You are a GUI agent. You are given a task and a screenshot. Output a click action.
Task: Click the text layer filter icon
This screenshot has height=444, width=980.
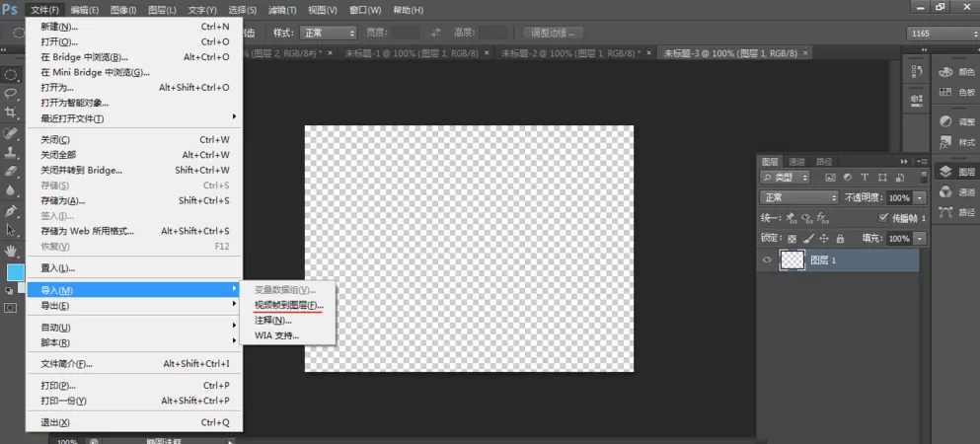tap(865, 178)
